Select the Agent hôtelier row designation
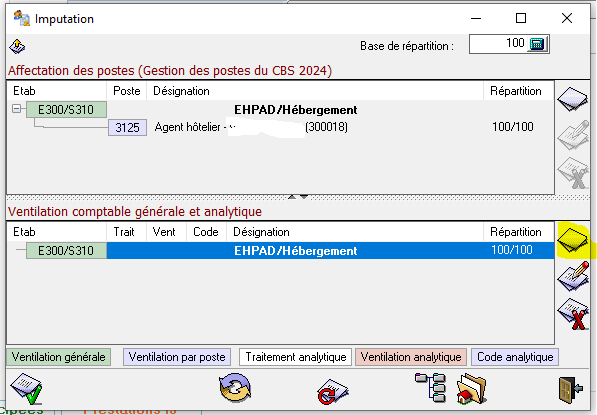597x415 pixels. (251, 127)
